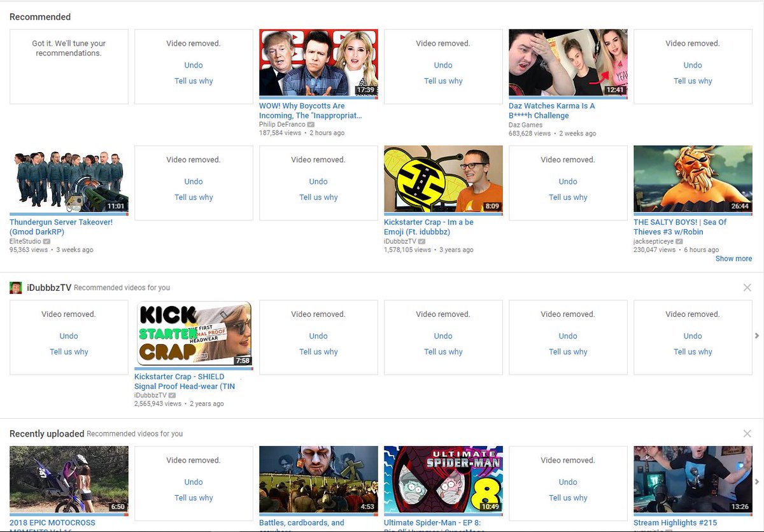Show next iDubbbzTV videos with right arrow
This screenshot has height=532, width=764.
coord(757,335)
